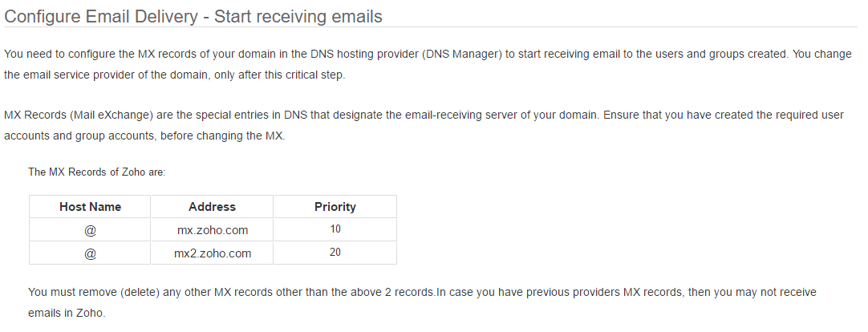Screen dimensions: 868x332
Task: Click 'Start receiving emails' in the heading
Action: click(x=298, y=17)
